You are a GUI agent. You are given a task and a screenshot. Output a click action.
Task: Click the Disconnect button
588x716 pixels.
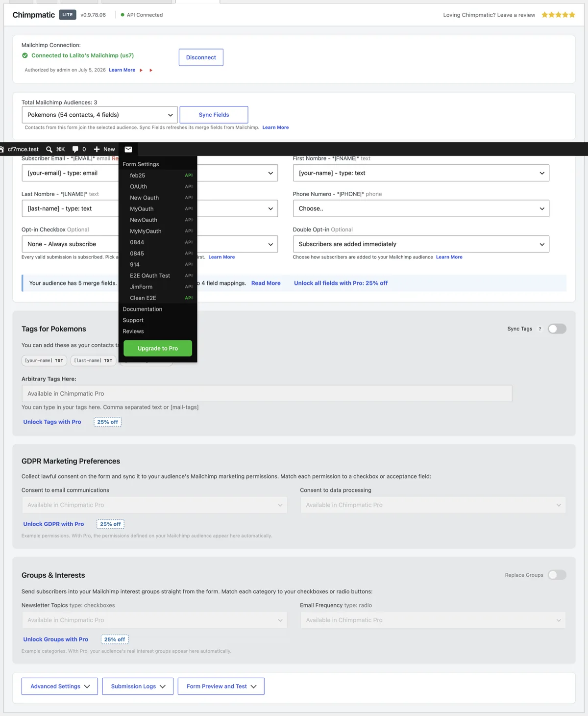click(201, 57)
